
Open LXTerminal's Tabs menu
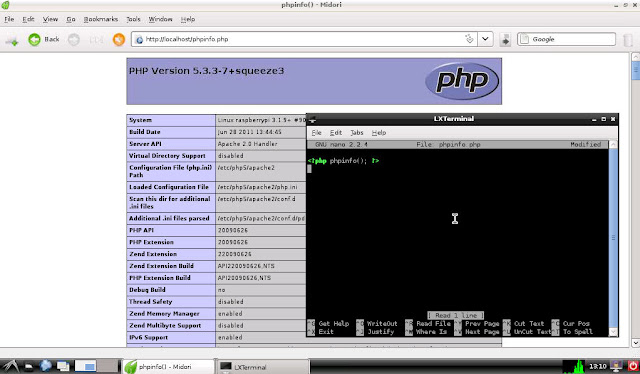coord(357,133)
